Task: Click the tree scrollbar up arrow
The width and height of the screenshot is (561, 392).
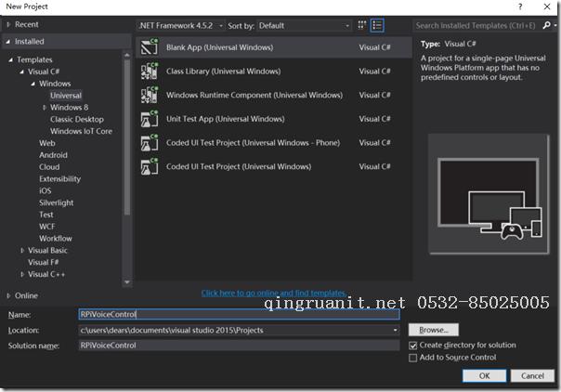Action: coord(127,55)
